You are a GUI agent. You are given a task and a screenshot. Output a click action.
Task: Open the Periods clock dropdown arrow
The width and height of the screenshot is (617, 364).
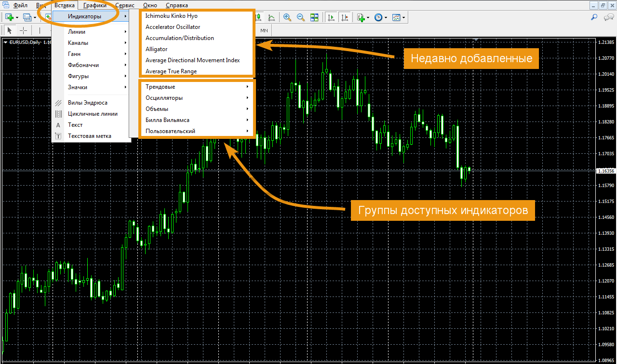coord(385,17)
